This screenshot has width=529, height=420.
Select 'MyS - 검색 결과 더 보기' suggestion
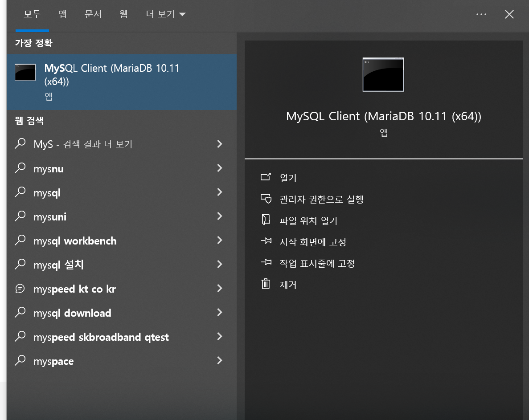pyautogui.click(x=122, y=144)
